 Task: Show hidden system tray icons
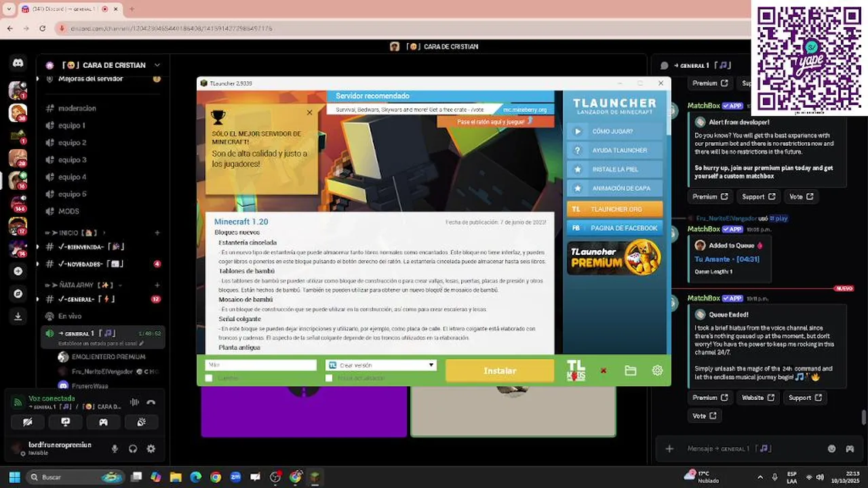click(x=759, y=477)
